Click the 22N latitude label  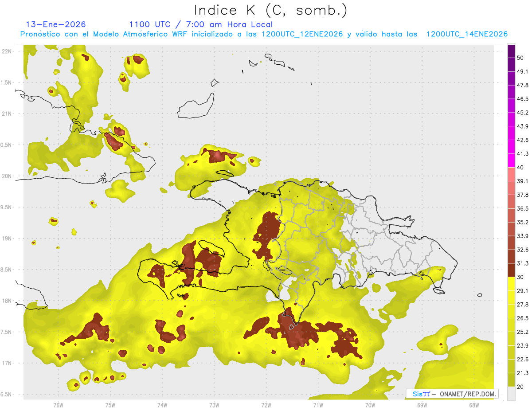(x=7, y=51)
